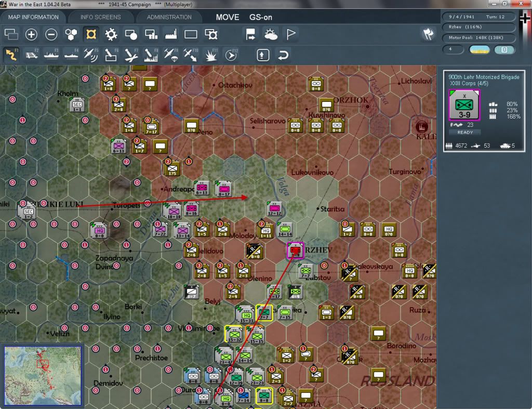Viewport: 532px width, 409px height.
Task: Click the boxed up-arrow icon
Action: pyautogui.click(x=263, y=55)
